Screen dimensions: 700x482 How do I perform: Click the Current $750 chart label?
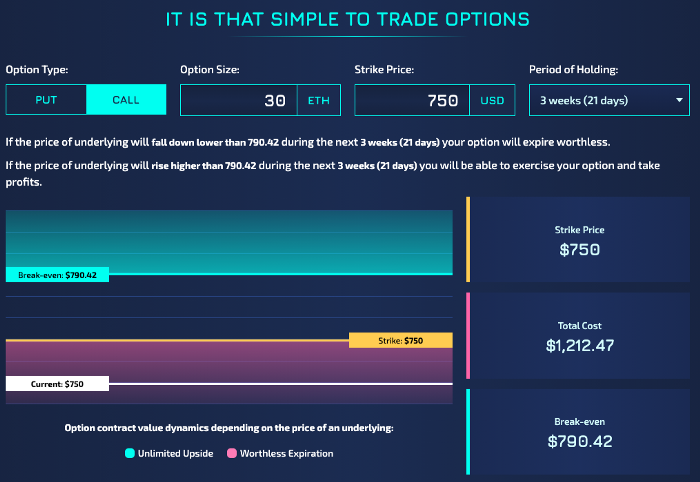(57, 384)
